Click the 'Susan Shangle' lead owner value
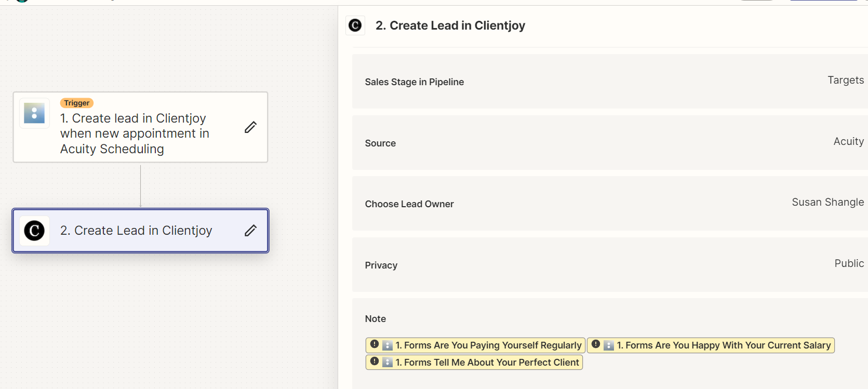Image resolution: width=868 pixels, height=389 pixels. (828, 203)
